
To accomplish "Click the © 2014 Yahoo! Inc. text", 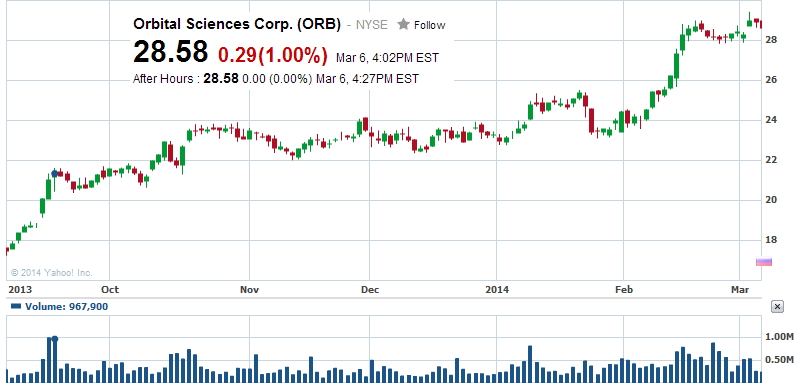I will [51, 273].
